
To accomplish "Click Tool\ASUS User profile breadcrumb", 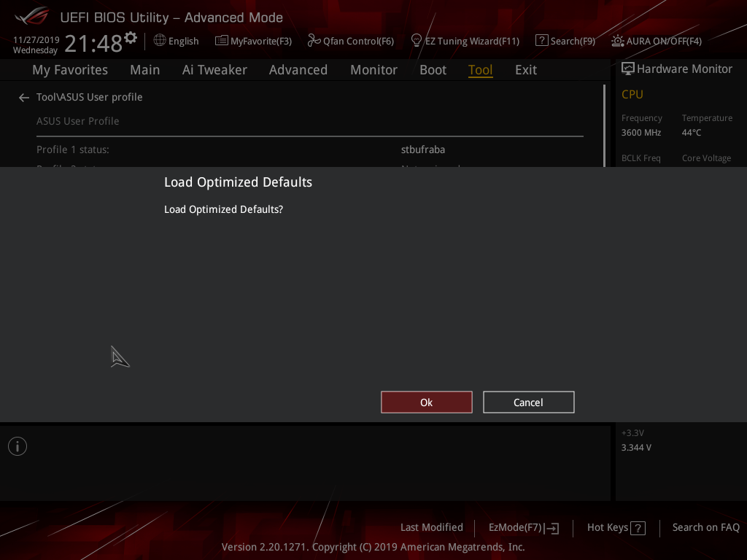I will tap(90, 97).
